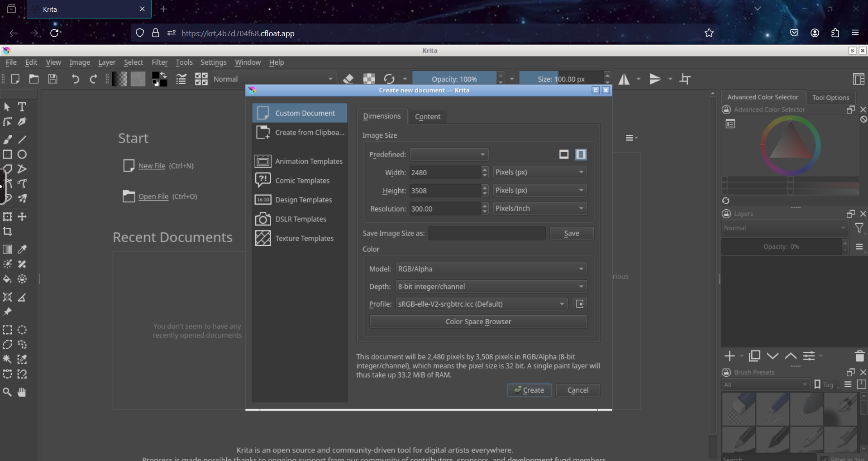
Task: Open the Filter menu
Action: pos(159,62)
